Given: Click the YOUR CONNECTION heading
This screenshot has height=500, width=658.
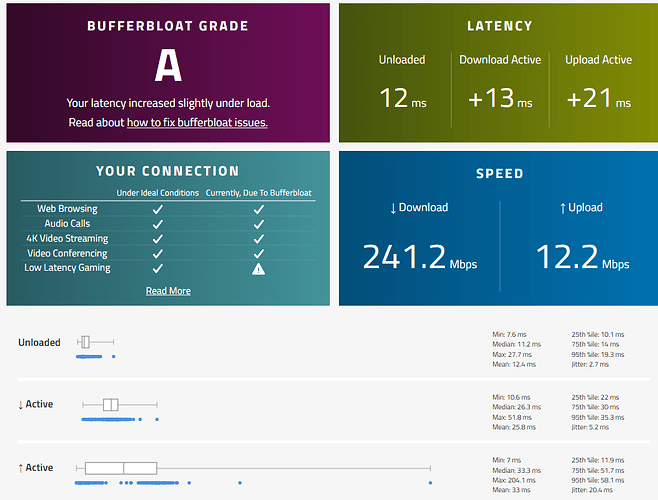Looking at the screenshot, I should (x=168, y=171).
